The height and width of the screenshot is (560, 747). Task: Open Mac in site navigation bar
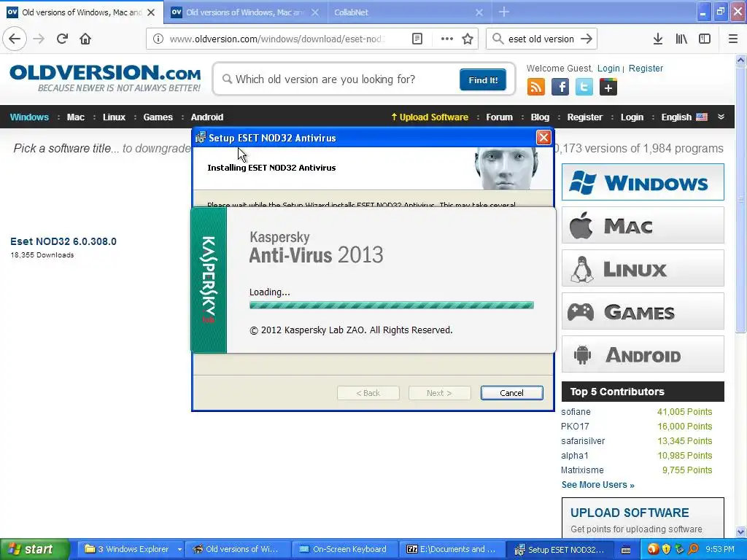(x=75, y=117)
